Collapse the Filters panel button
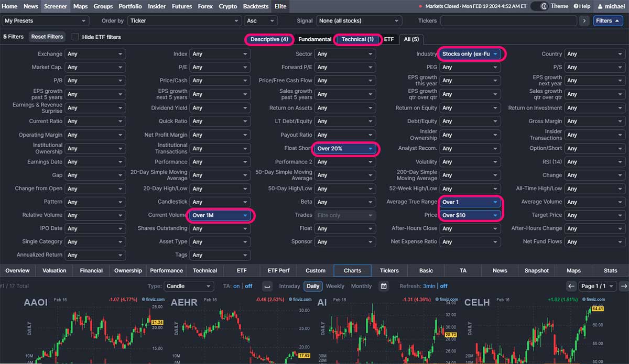 pos(608,21)
